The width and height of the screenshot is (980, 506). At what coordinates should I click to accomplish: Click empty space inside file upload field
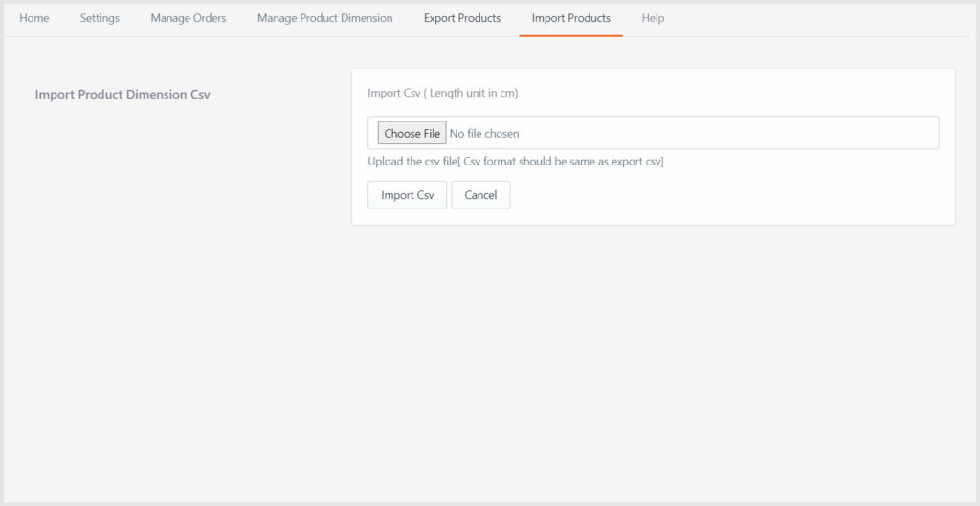tap(727, 133)
